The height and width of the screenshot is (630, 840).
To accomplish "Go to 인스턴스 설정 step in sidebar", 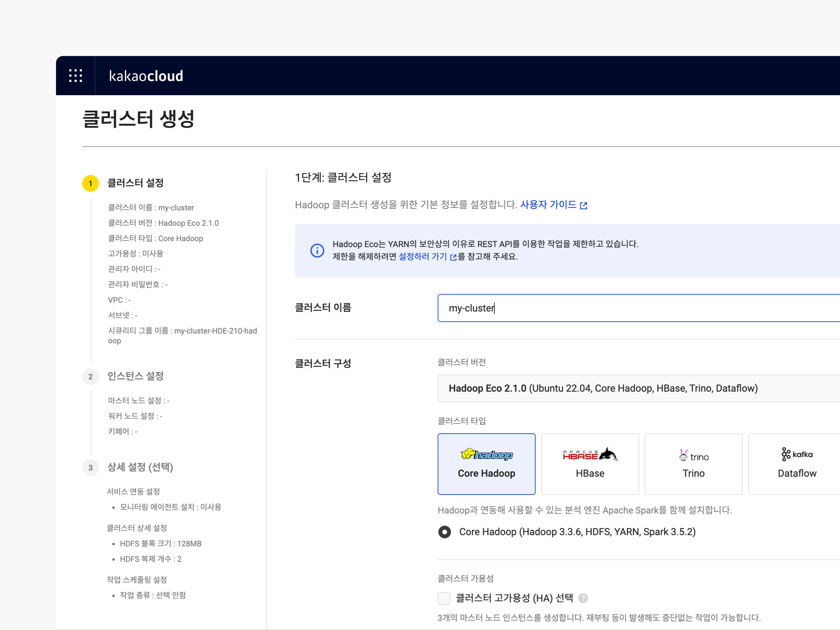I will pos(135,376).
